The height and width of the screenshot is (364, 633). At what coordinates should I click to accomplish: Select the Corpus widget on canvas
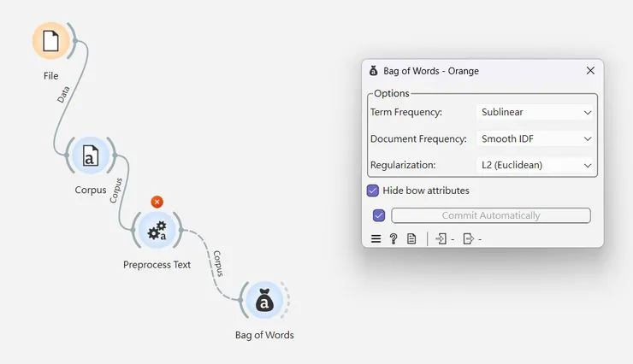point(90,156)
